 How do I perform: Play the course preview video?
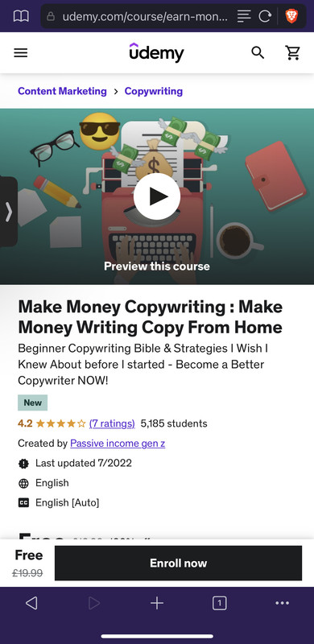click(x=157, y=196)
